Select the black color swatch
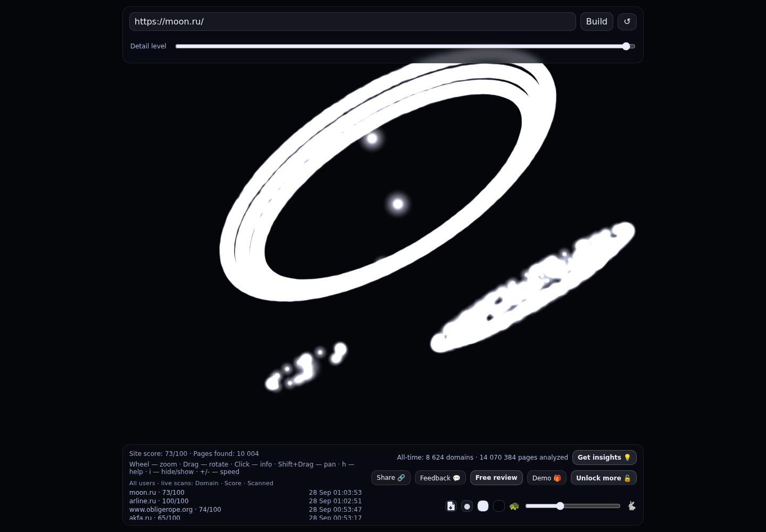This screenshot has width=766, height=532. (499, 506)
